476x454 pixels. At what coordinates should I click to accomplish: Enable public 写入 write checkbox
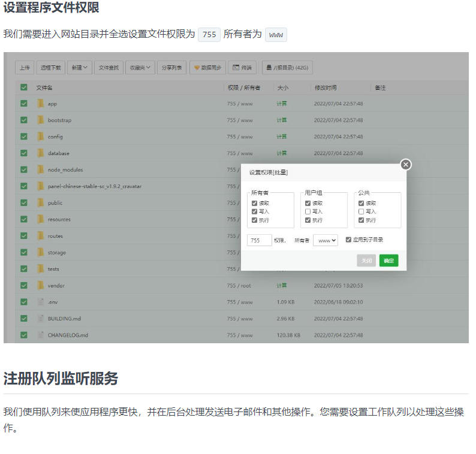(361, 211)
